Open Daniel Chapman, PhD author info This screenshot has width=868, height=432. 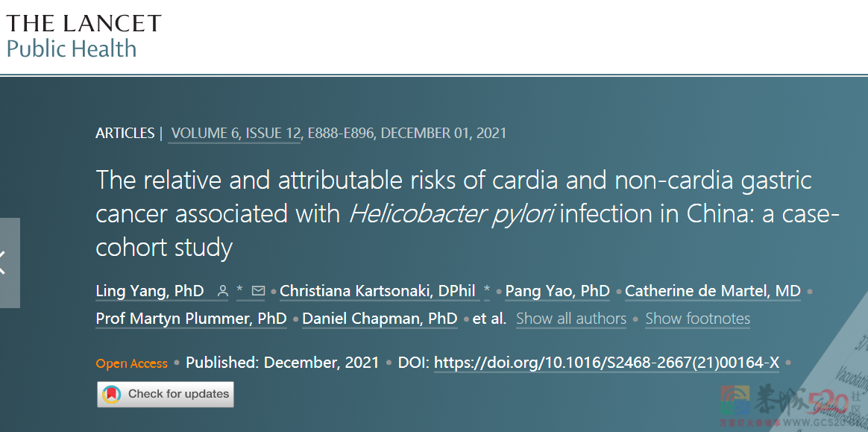click(x=380, y=319)
